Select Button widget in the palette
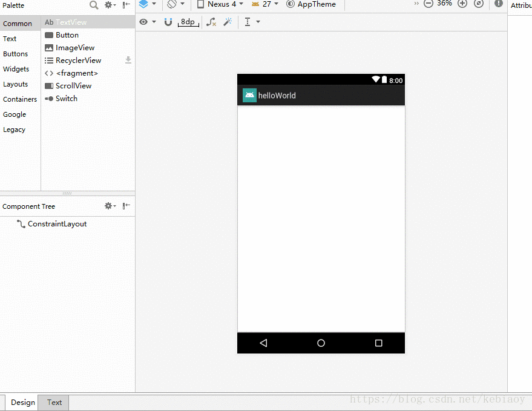 [x=88, y=35]
